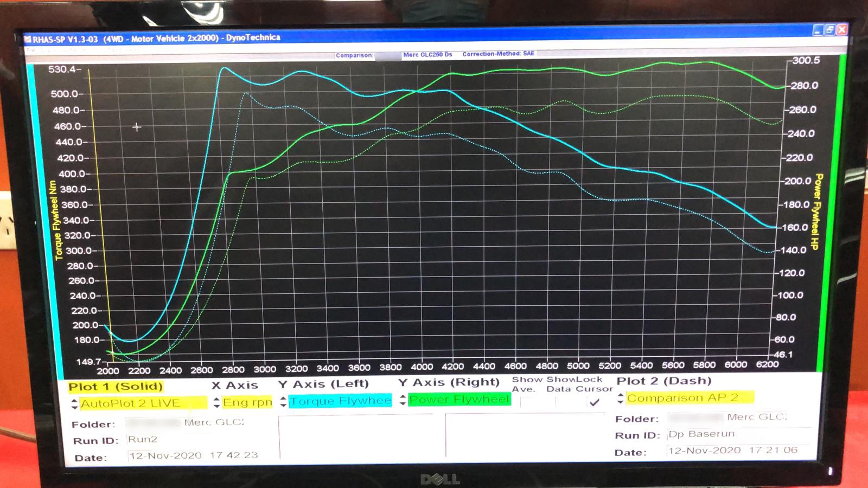Viewport: 868px width, 488px height.
Task: Click the 'Correction-Method: SAE' label
Action: [498, 54]
